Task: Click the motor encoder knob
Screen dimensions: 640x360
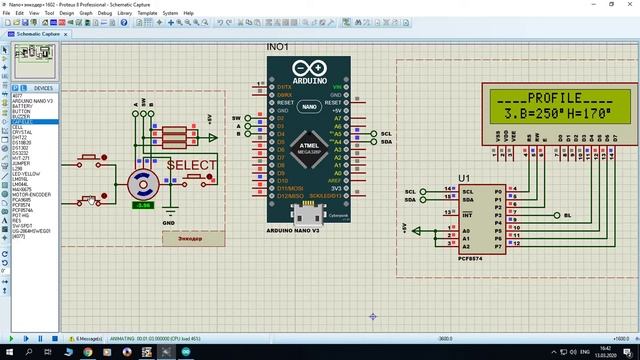Action: (x=143, y=184)
